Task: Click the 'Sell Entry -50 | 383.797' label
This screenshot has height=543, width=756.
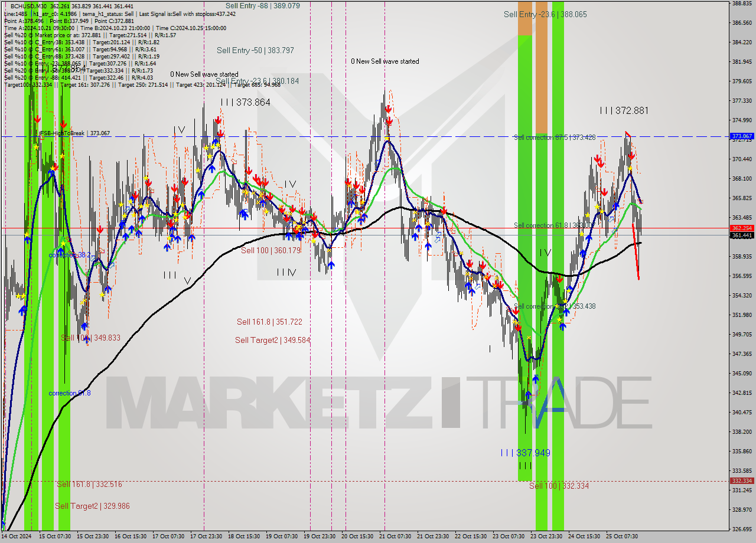Action: pyautogui.click(x=255, y=50)
